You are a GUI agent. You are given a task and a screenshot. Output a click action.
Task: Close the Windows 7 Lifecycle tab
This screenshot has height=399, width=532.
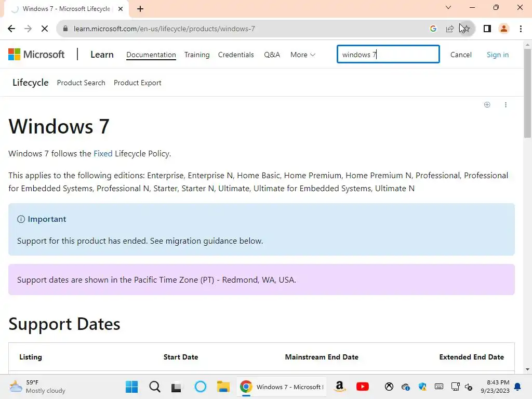(121, 9)
